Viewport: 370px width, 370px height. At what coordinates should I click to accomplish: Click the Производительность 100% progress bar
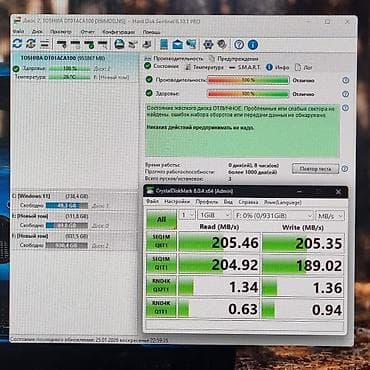(248, 80)
